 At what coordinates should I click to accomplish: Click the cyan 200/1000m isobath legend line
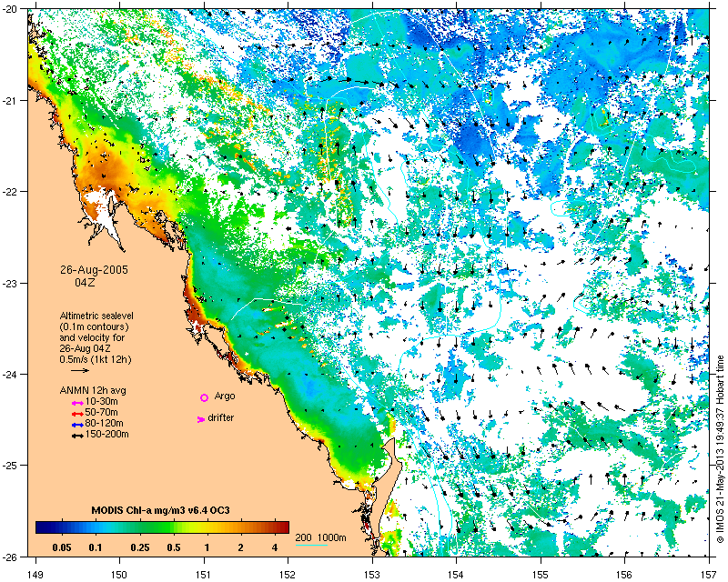[x=311, y=545]
